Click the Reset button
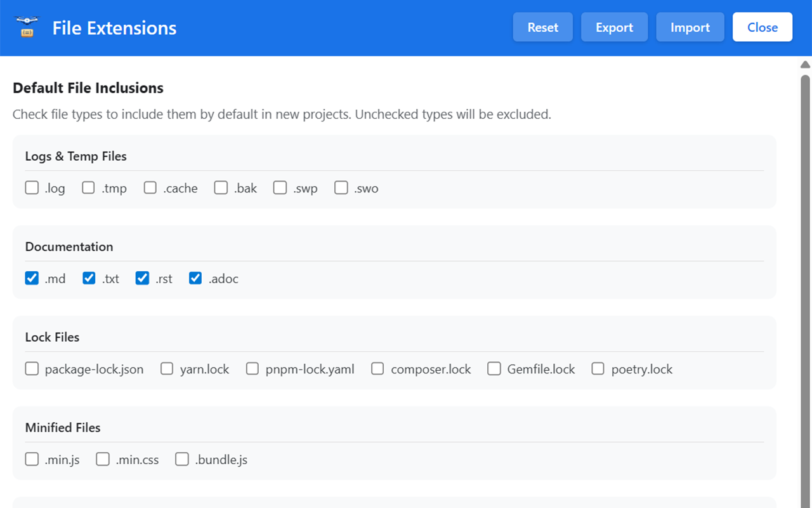812x508 pixels. click(x=542, y=27)
